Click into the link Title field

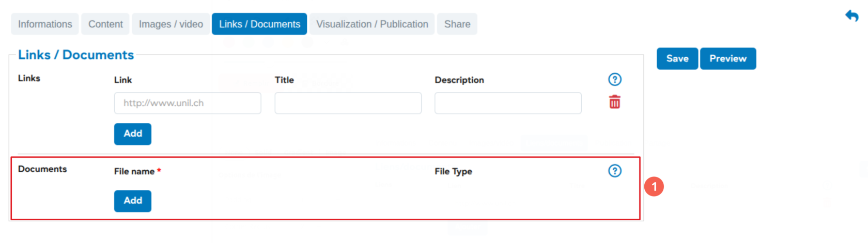(x=348, y=103)
